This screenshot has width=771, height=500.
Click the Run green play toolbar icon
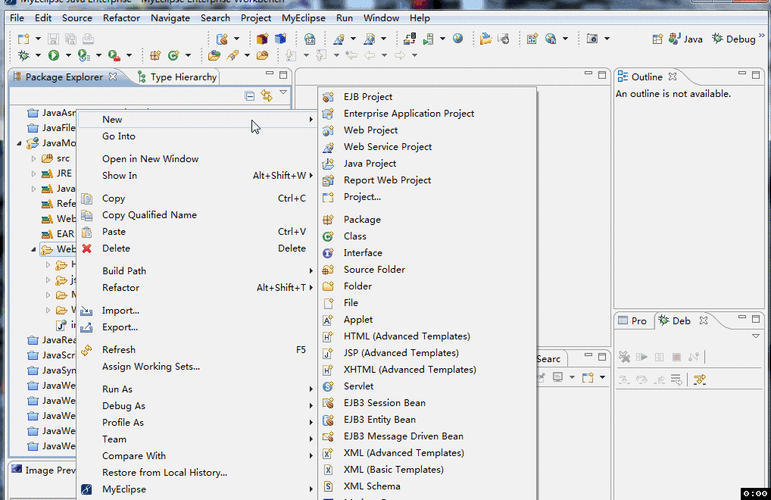[x=54, y=56]
